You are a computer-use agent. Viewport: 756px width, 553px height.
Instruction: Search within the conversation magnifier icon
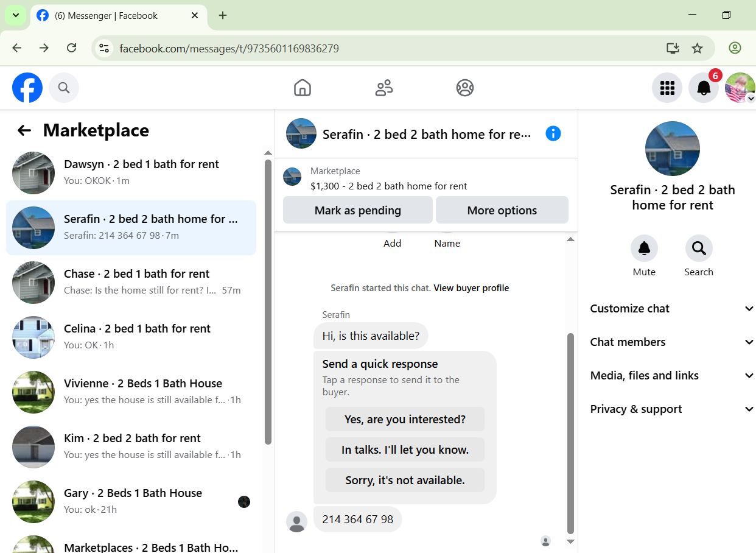click(699, 248)
